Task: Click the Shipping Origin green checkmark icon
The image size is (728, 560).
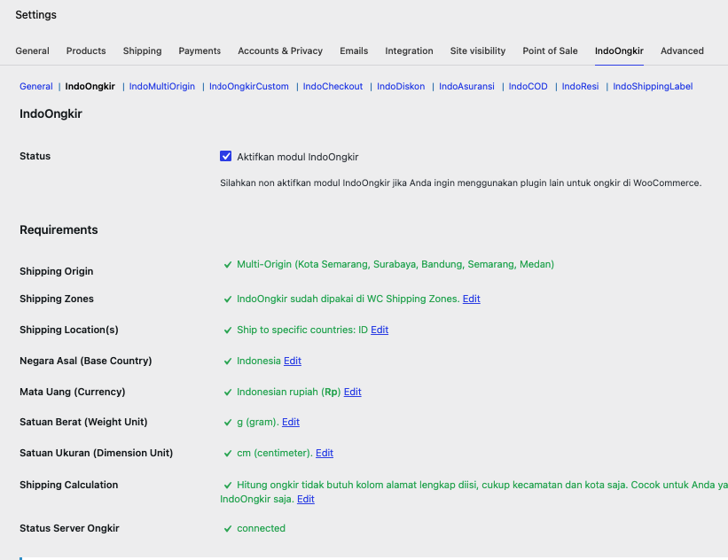Action: (228, 264)
